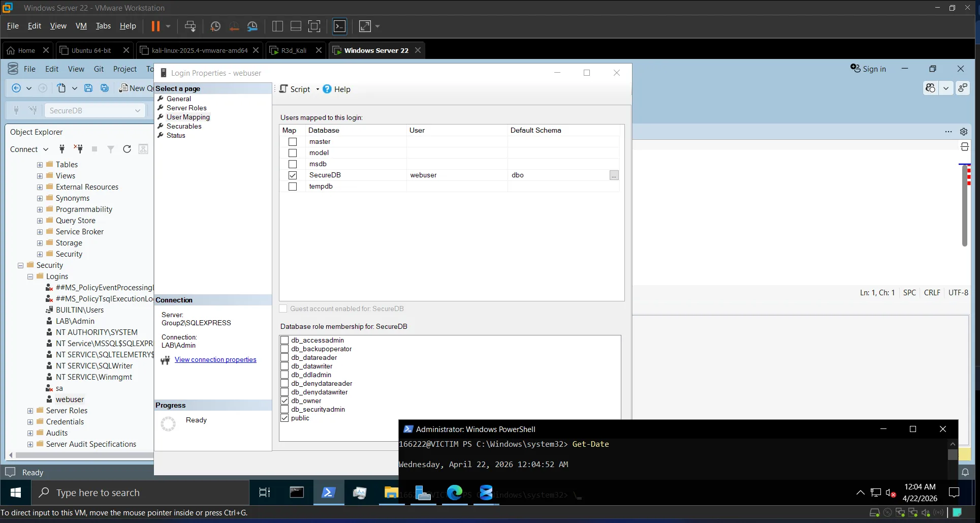
Task: Collapse the server-level Security node
Action: 20,265
